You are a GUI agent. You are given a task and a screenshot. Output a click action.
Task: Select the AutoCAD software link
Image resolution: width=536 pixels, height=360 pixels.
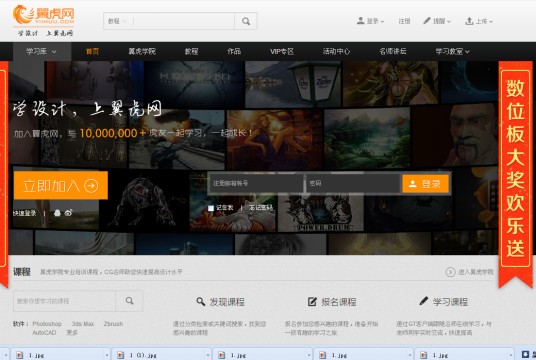(44, 332)
